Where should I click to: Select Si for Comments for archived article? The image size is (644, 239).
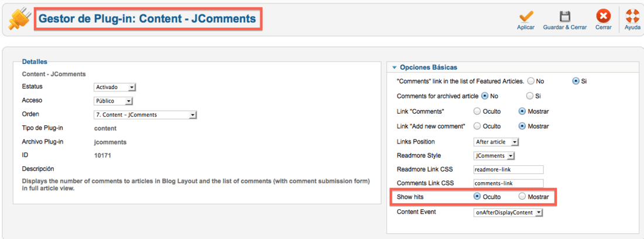[x=530, y=96]
